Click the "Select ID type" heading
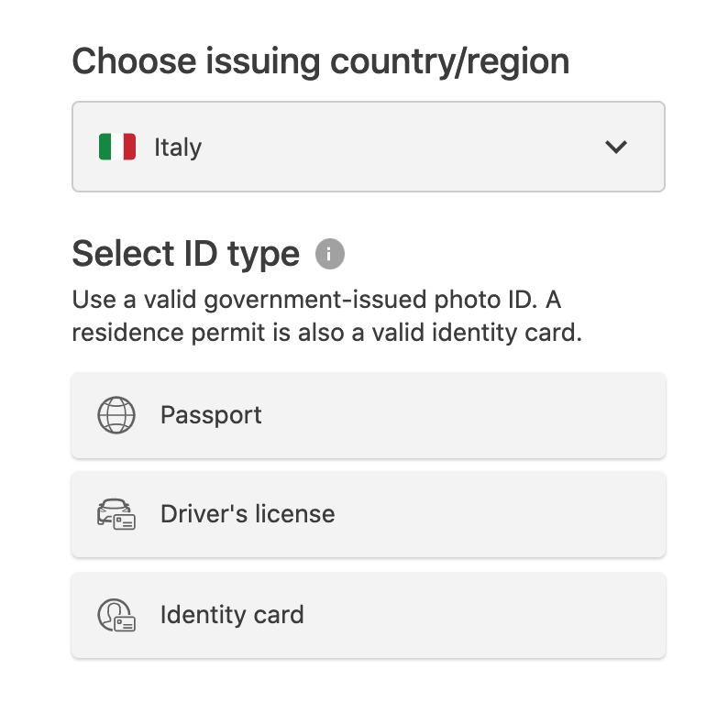 click(186, 254)
